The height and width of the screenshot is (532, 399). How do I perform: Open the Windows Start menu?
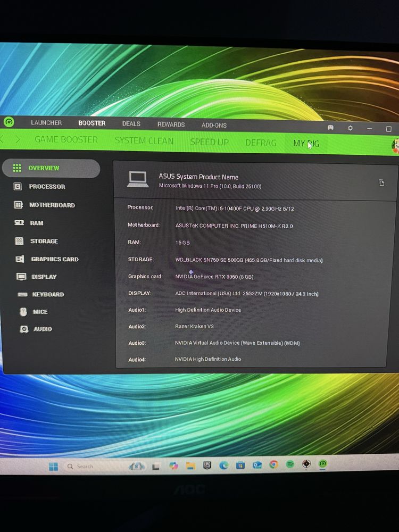tap(53, 467)
